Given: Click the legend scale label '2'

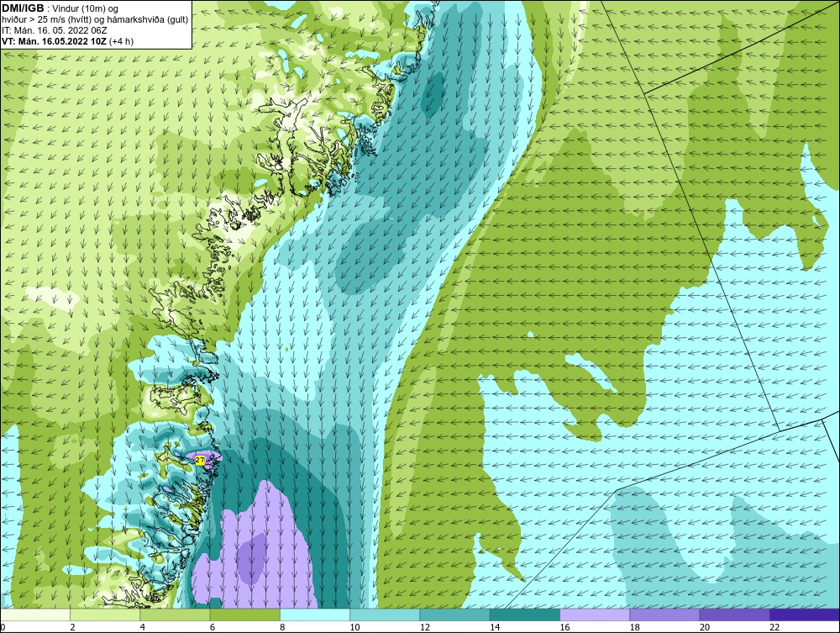Looking at the screenshot, I should tap(72, 628).
